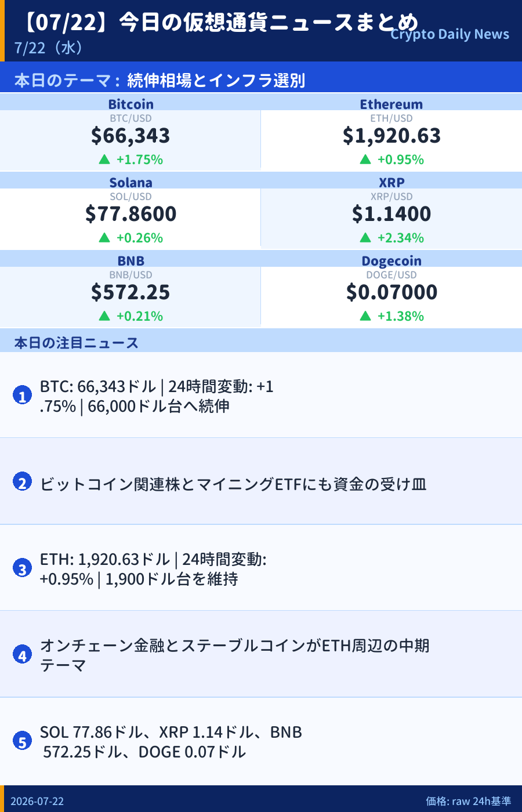Click the number 2 news badge
The image size is (522, 812).
tap(22, 482)
